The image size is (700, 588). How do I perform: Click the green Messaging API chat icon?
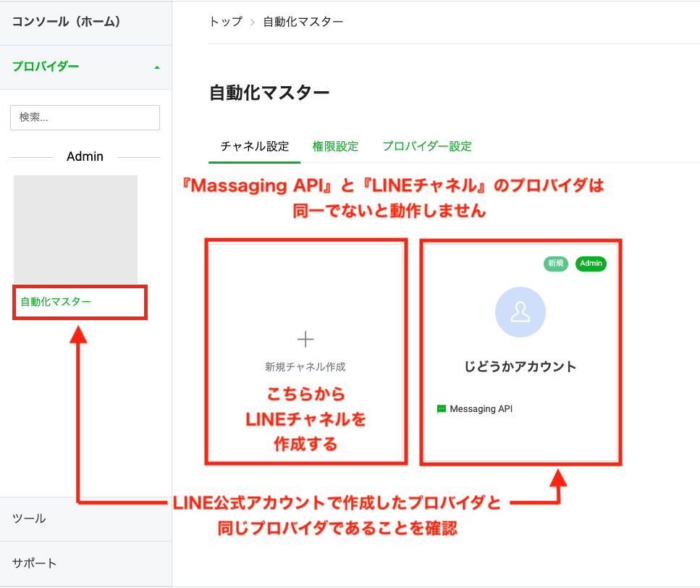click(x=442, y=409)
